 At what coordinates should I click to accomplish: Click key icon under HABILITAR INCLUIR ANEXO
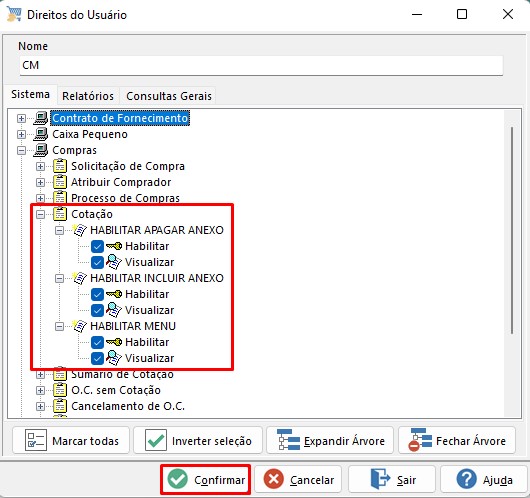(x=114, y=294)
